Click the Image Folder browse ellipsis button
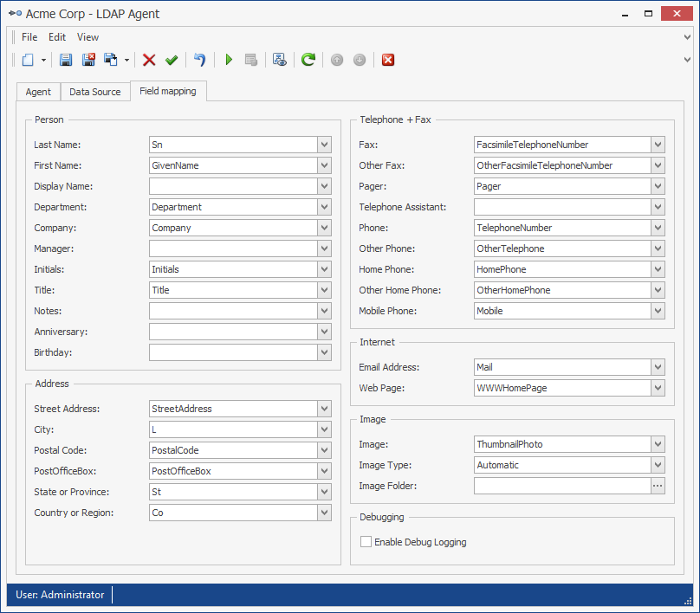This screenshot has height=613, width=700. tap(658, 486)
